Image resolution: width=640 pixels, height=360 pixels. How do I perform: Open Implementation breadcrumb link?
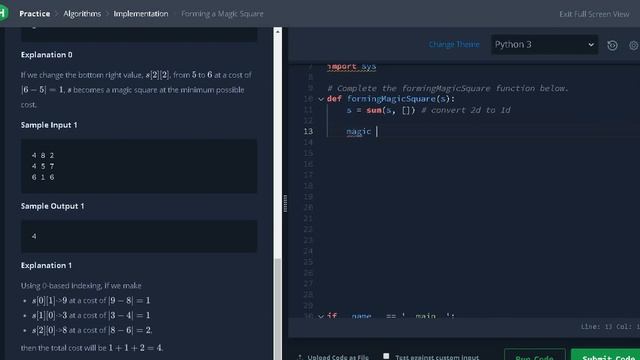141,13
